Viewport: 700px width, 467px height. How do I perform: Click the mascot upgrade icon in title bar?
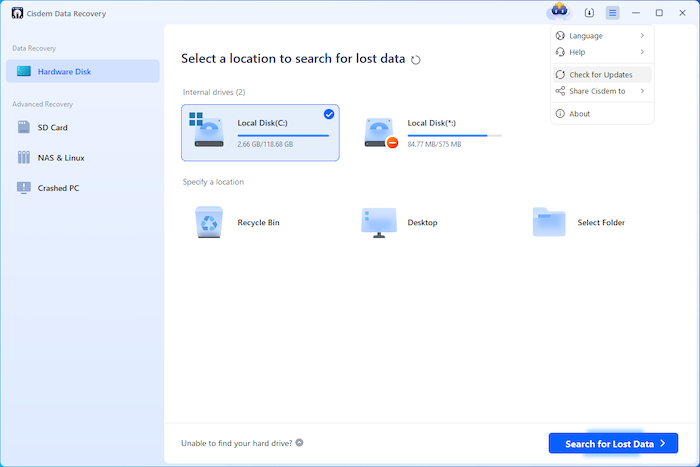(x=558, y=12)
